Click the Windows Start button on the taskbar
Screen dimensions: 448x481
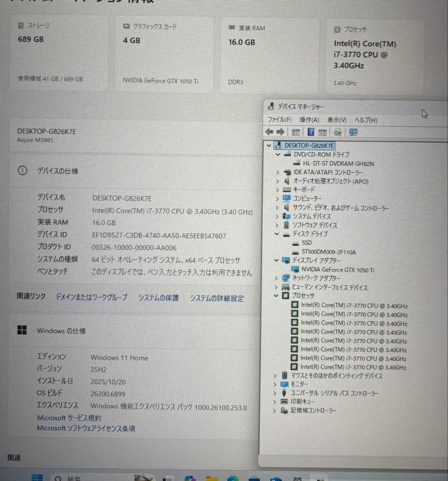(x=37, y=477)
